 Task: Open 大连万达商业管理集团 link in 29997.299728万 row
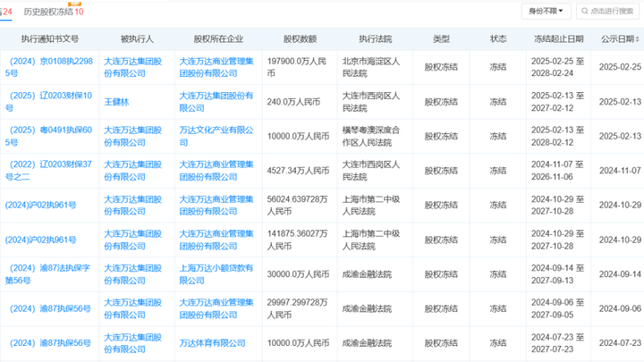pos(216,308)
